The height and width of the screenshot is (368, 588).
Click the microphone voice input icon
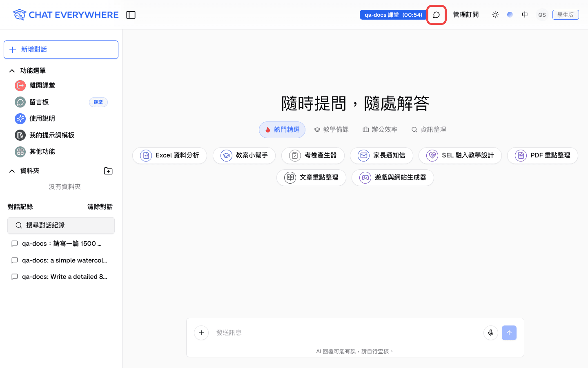coord(491,333)
